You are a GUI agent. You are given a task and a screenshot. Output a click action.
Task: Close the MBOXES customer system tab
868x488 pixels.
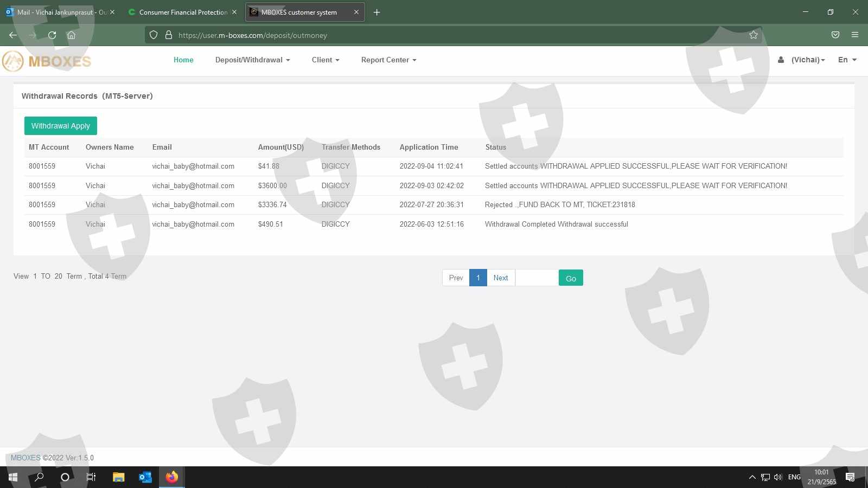pos(356,12)
